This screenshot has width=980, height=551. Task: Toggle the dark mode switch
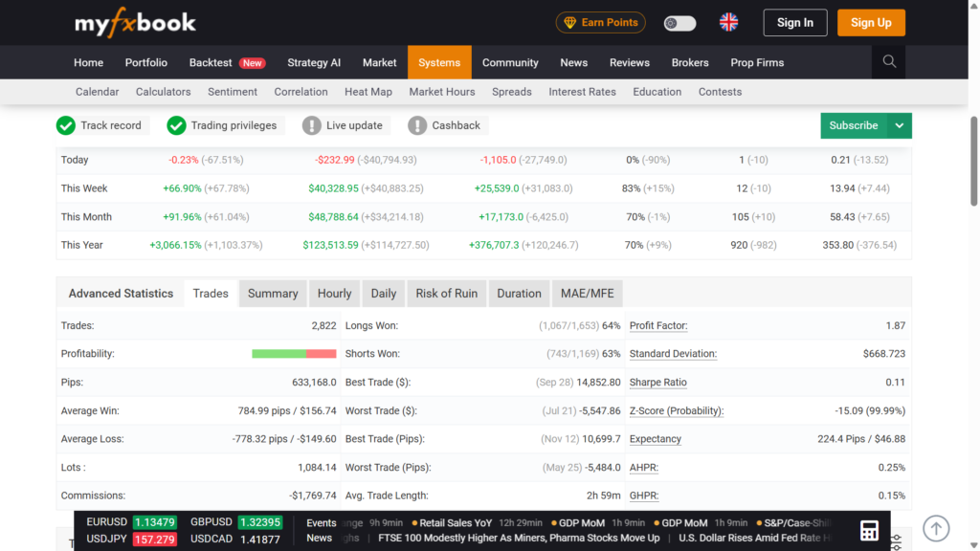coord(679,23)
